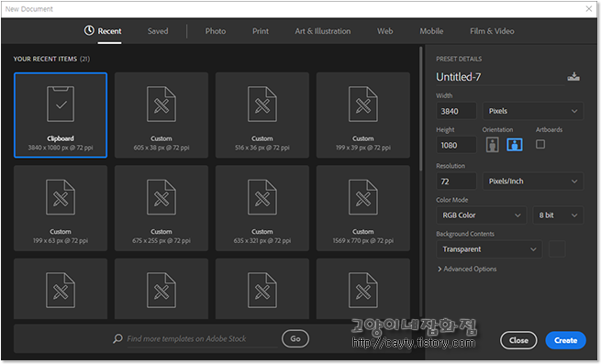Switch to the Recent tab

(x=109, y=31)
